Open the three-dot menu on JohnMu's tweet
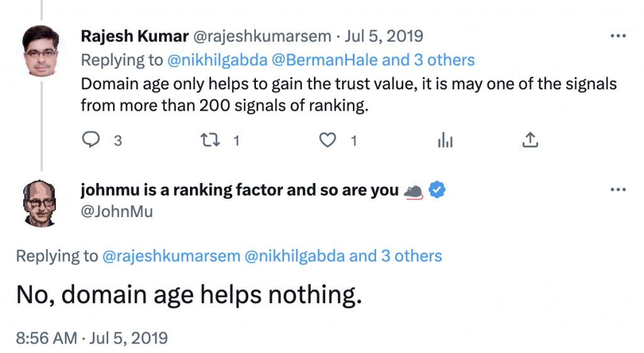The image size is (644, 353). pos(618,190)
